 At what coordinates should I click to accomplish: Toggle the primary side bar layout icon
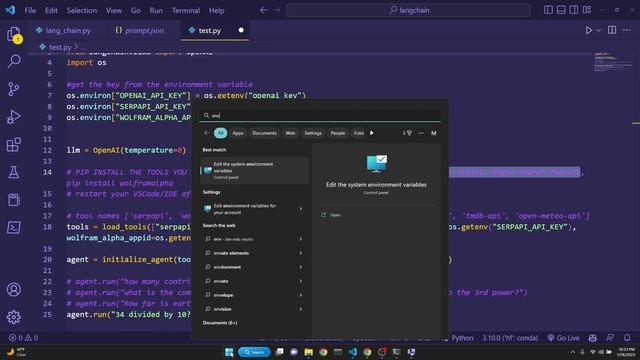coord(548,10)
